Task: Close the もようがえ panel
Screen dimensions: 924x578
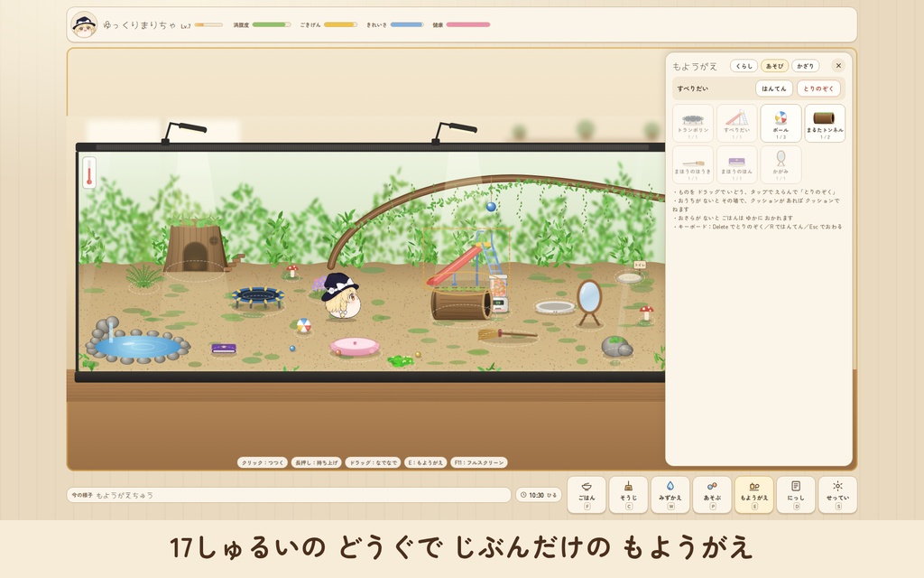Action: tap(838, 65)
